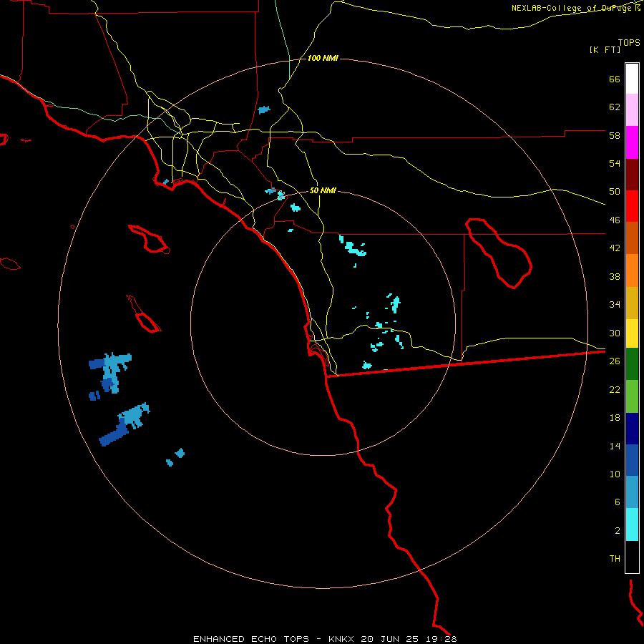The height and width of the screenshot is (644, 644).
Task: Select the 22 scale value
Action: [615, 389]
